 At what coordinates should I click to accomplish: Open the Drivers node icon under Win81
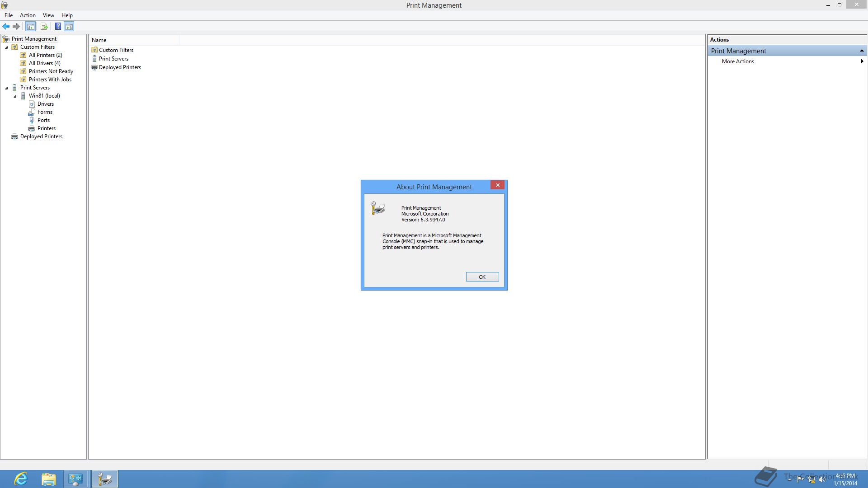click(32, 104)
